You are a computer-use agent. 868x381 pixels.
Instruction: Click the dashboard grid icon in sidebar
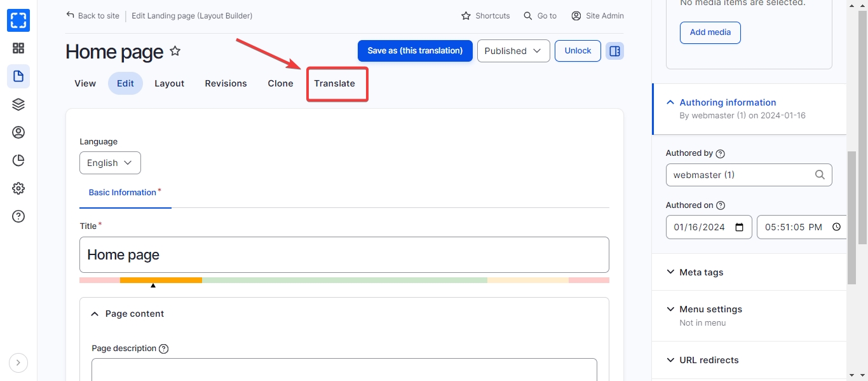[x=18, y=48]
